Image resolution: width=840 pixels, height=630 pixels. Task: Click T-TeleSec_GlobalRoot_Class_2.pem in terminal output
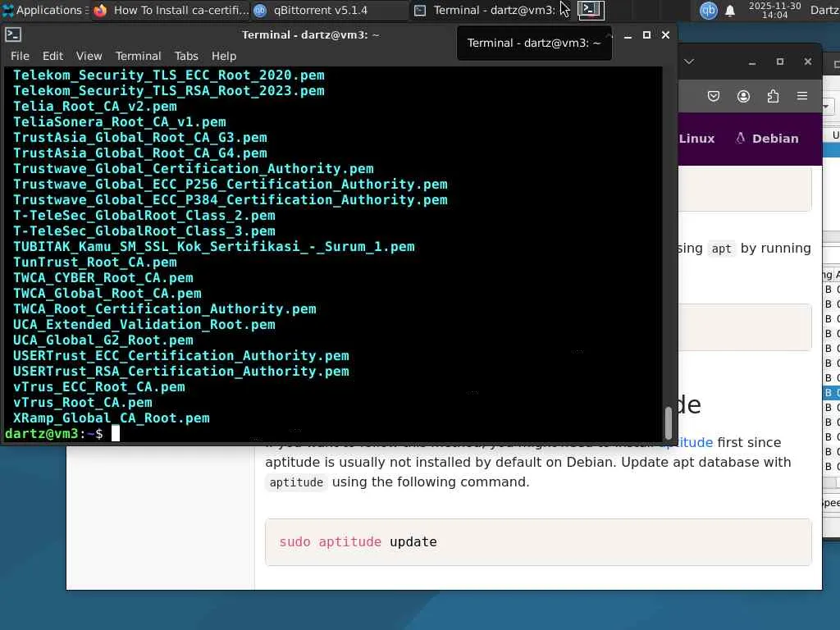pyautogui.click(x=144, y=216)
